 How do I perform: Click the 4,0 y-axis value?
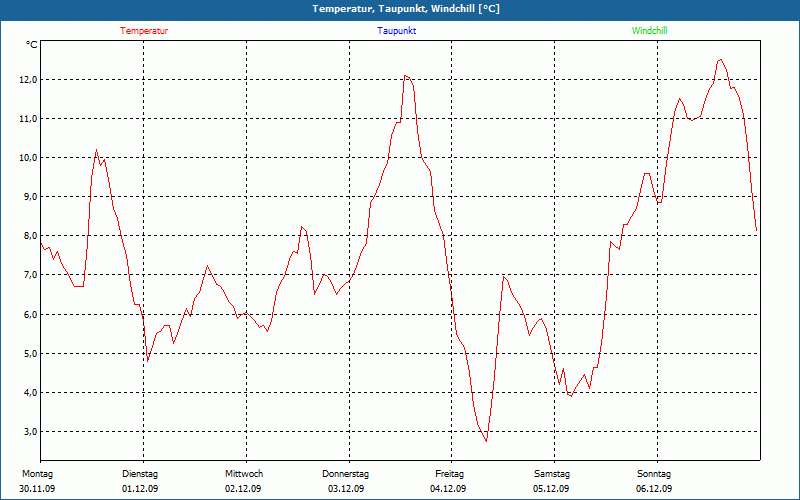[x=30, y=392]
